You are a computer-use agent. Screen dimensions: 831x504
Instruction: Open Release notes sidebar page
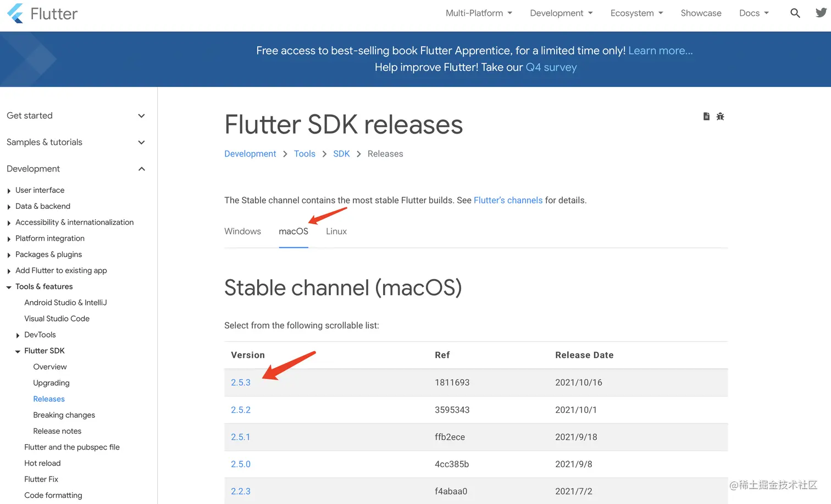[x=57, y=430]
